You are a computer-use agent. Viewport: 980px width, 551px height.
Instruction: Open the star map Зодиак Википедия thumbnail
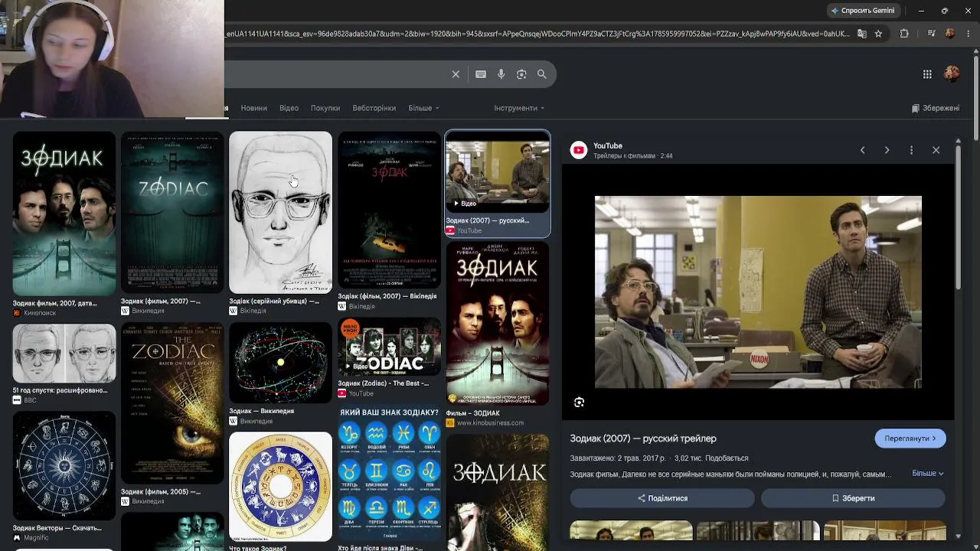[281, 363]
